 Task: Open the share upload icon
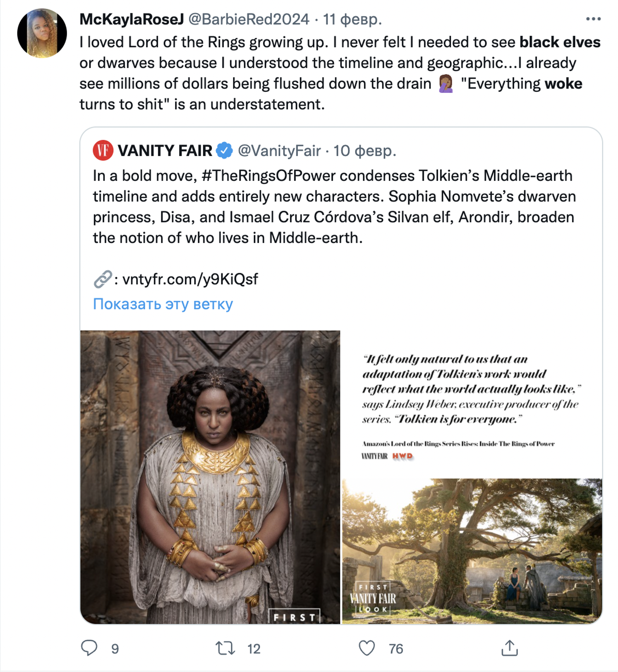pyautogui.click(x=510, y=648)
